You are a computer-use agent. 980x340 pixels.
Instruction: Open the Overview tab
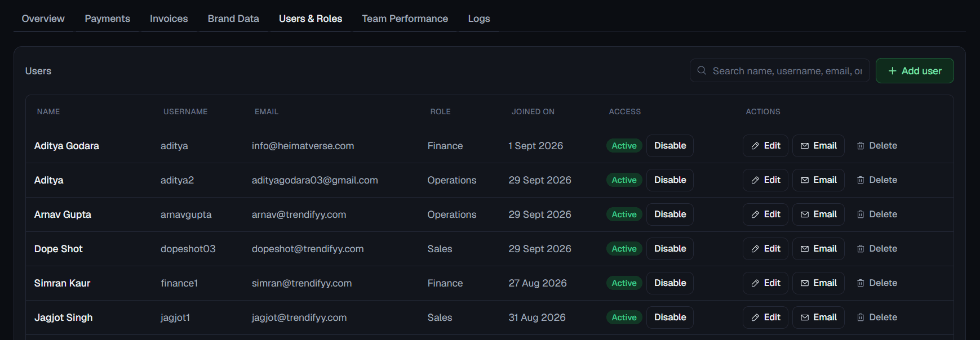43,19
